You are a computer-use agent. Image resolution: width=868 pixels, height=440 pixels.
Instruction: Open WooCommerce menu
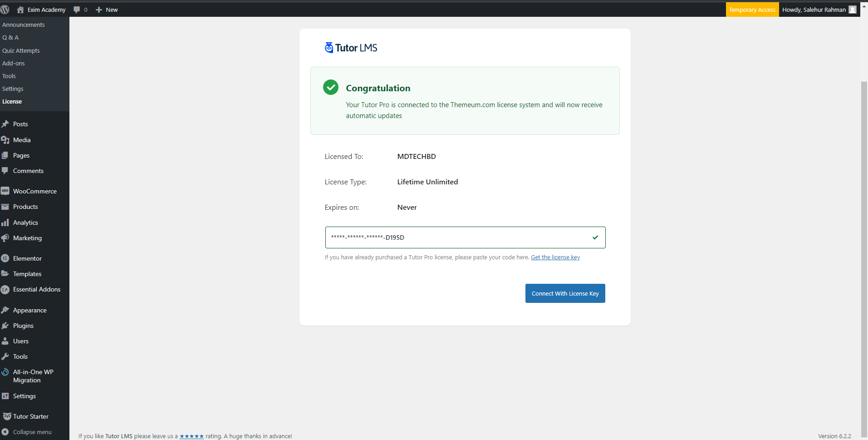35,191
